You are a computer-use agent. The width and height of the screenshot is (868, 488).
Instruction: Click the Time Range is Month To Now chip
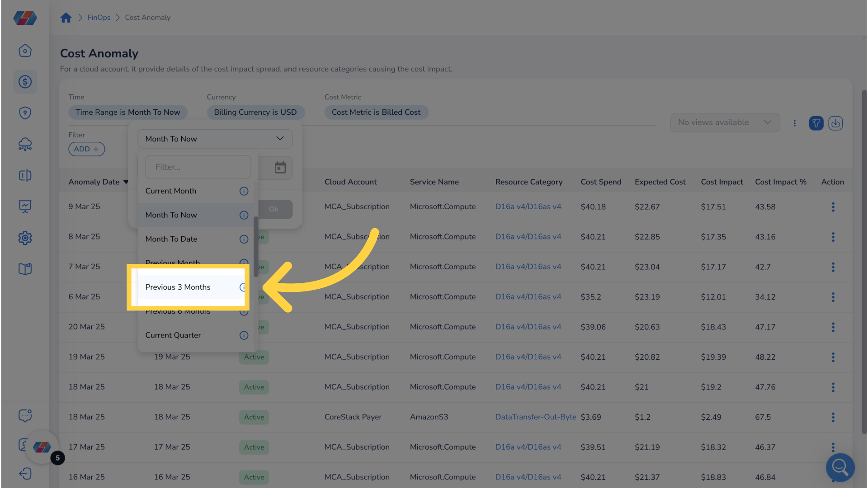128,112
